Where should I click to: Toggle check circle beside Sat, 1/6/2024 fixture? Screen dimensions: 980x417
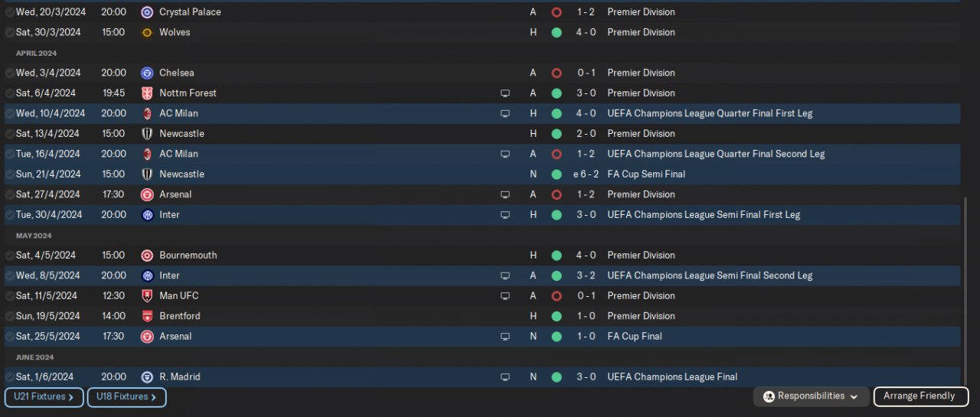click(x=9, y=377)
